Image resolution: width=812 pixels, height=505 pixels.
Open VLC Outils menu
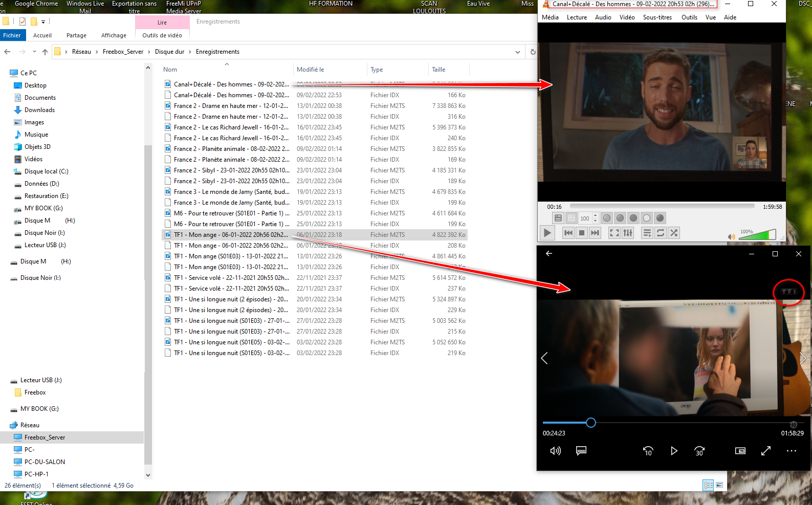(690, 17)
